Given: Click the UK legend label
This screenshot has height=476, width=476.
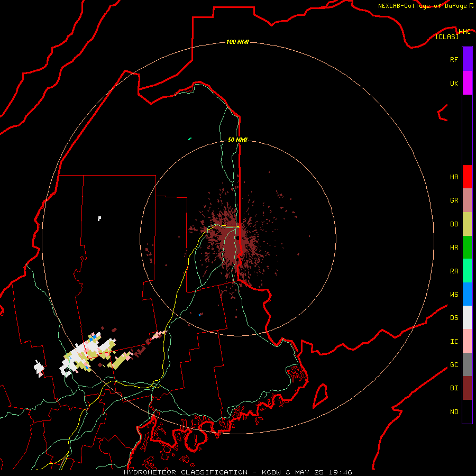Looking at the screenshot, I should [454, 83].
